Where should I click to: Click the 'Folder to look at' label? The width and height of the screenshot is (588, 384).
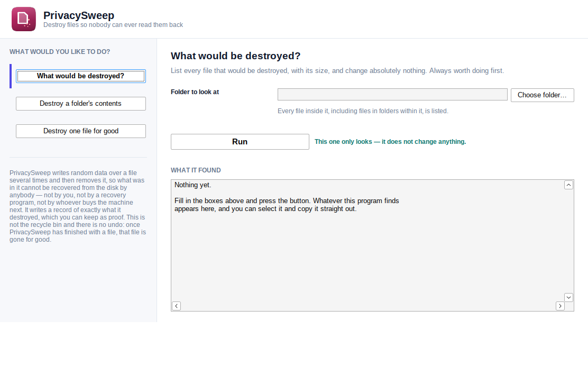(195, 92)
